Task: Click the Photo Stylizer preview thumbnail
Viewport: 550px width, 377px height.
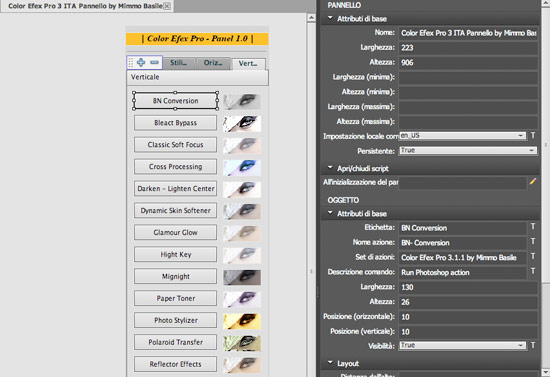Action: point(242,321)
